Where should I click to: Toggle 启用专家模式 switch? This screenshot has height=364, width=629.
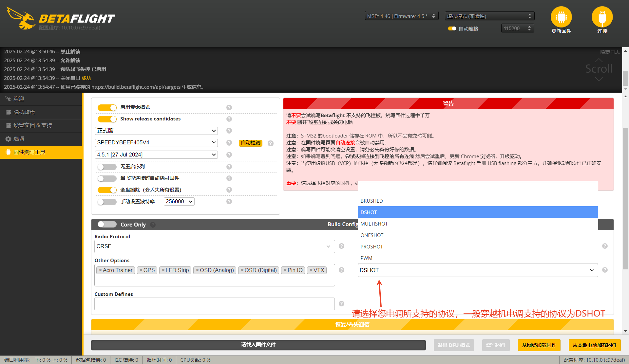pos(107,107)
